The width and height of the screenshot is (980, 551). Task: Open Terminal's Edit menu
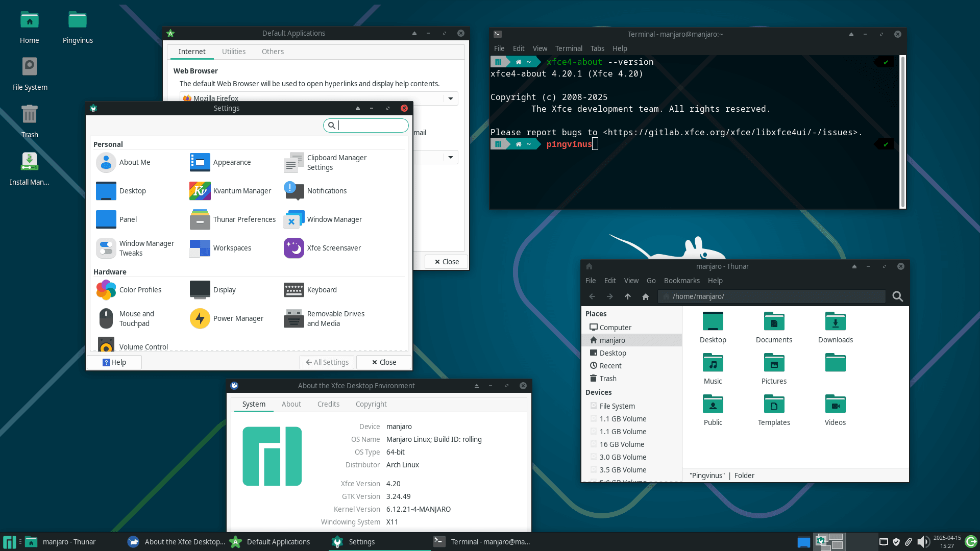(519, 48)
